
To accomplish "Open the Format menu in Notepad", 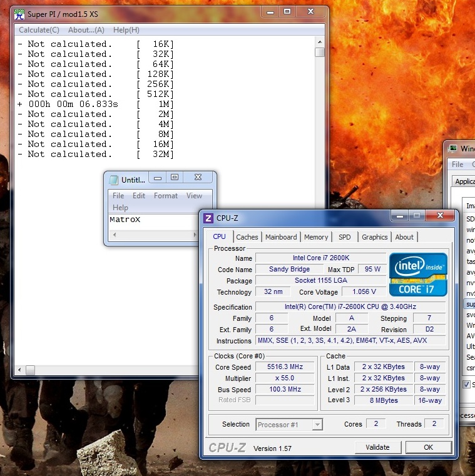I will click(166, 196).
